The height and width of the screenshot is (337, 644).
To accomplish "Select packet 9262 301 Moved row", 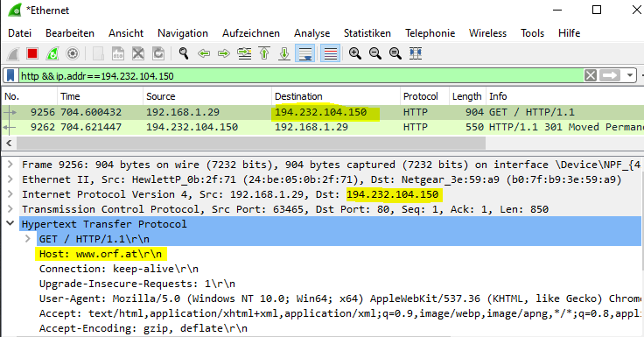I will (x=323, y=128).
